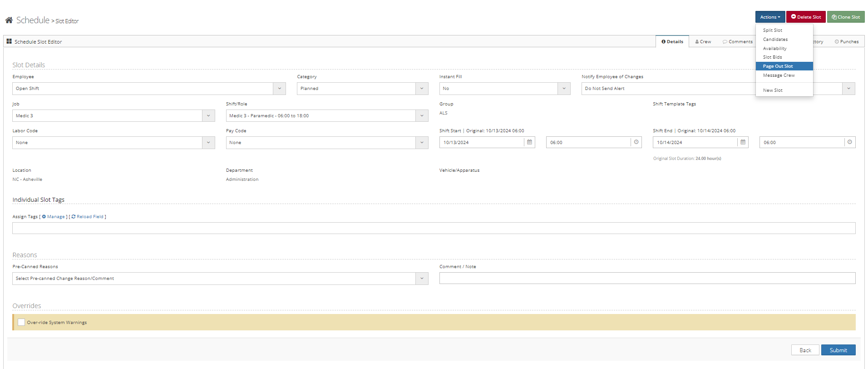Open the Shift End calendar picker

(743, 142)
